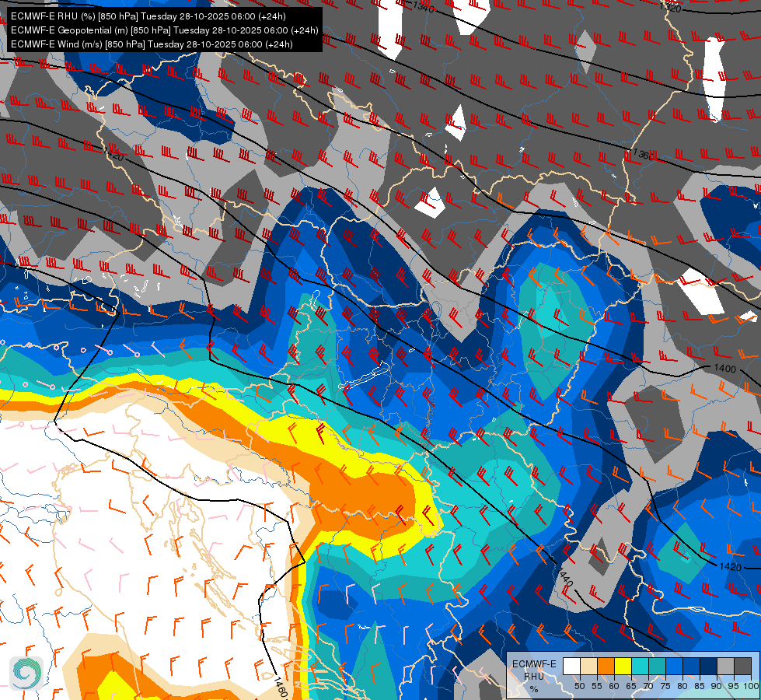Choose the cyan 65-70% legend swatch

(x=641, y=666)
